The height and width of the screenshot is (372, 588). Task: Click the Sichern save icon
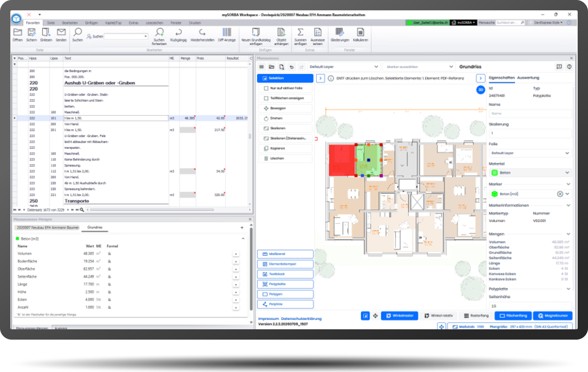pos(32,32)
